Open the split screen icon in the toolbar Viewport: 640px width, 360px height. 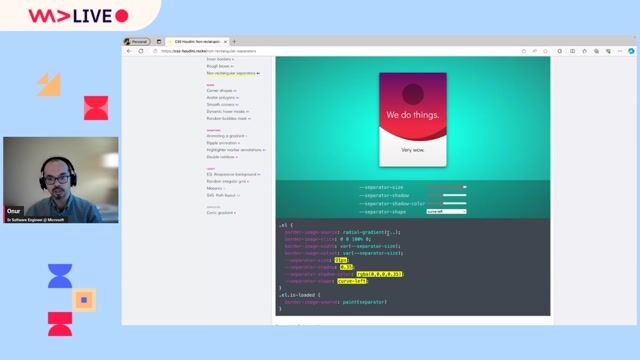click(573, 51)
